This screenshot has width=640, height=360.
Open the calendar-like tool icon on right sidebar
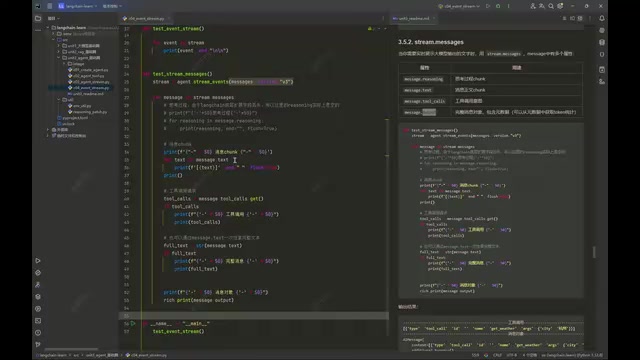(602, 69)
